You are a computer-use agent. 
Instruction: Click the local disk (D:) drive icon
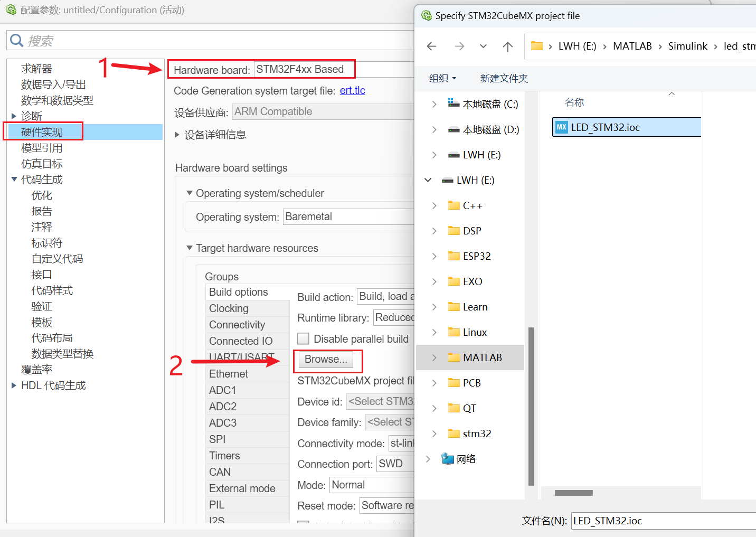[x=453, y=129]
